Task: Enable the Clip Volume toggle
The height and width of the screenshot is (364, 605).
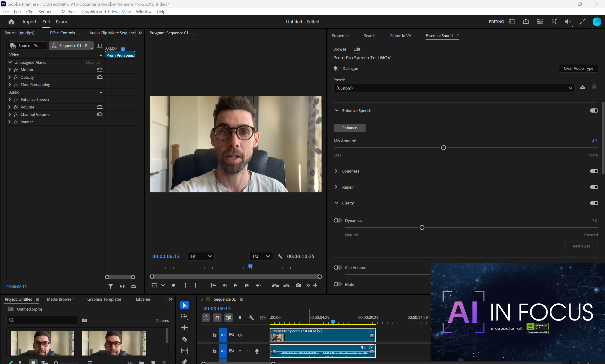Action: pos(338,268)
